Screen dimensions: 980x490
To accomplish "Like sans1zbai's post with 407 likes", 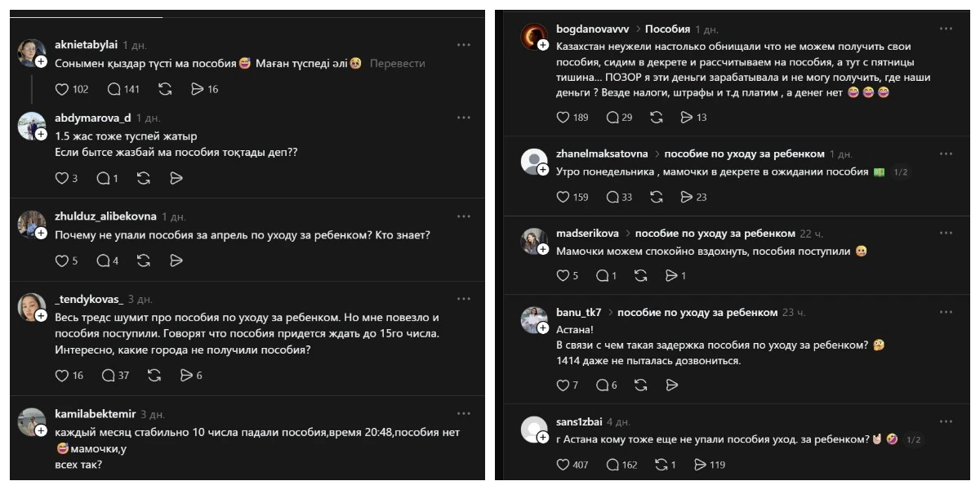I will pos(563,465).
